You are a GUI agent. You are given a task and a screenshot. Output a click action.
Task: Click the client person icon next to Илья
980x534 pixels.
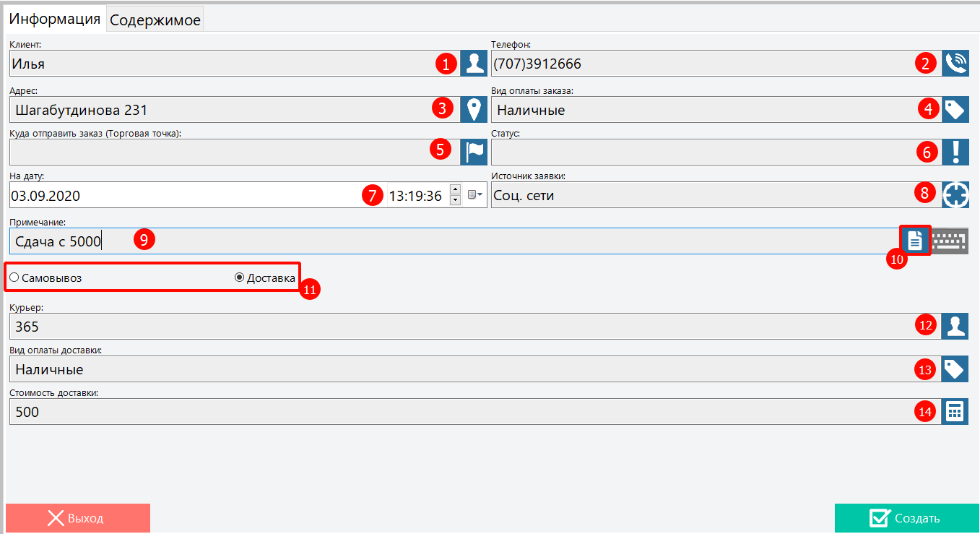click(x=474, y=64)
